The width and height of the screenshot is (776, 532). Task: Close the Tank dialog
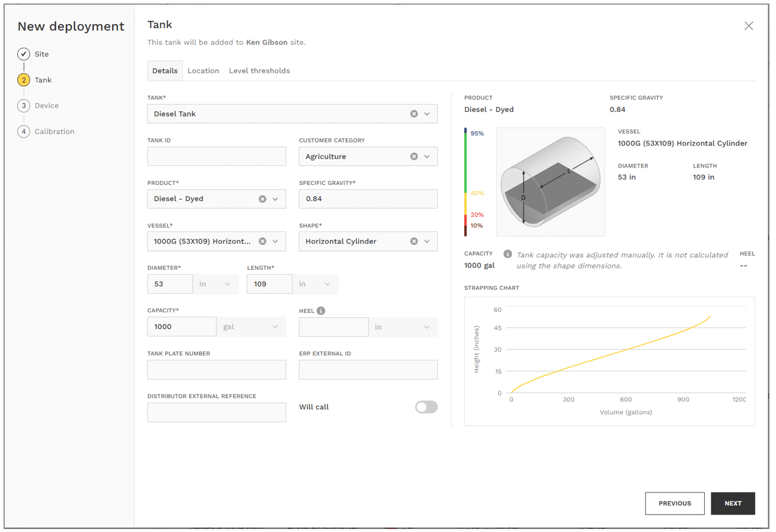coord(748,26)
